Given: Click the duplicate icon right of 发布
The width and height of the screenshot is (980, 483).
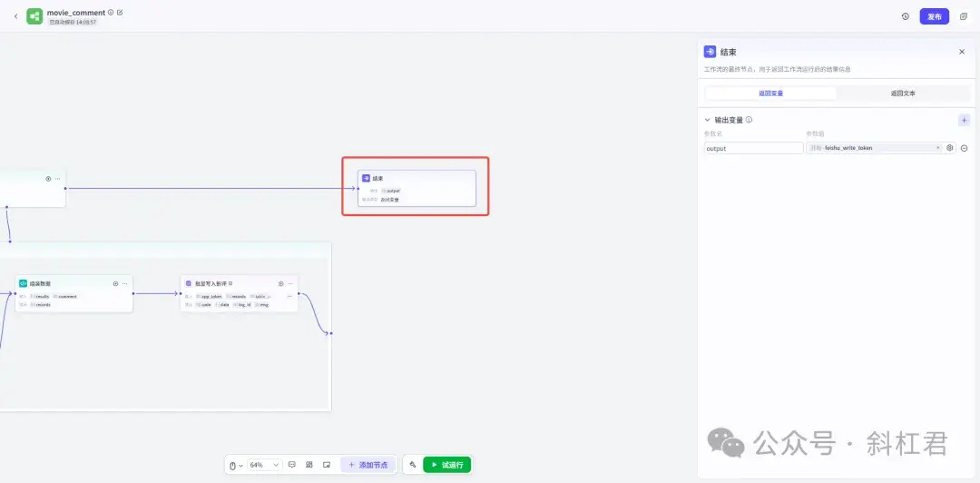Looking at the screenshot, I should 963,17.
